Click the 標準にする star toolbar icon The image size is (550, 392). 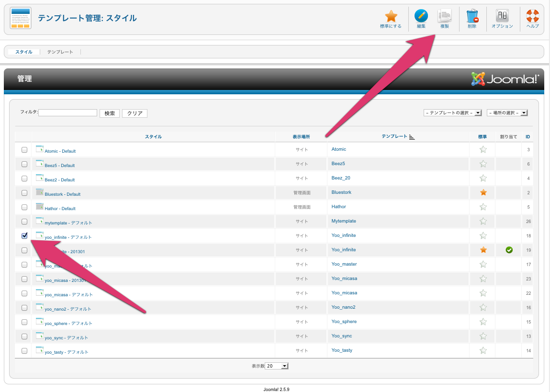(x=391, y=17)
